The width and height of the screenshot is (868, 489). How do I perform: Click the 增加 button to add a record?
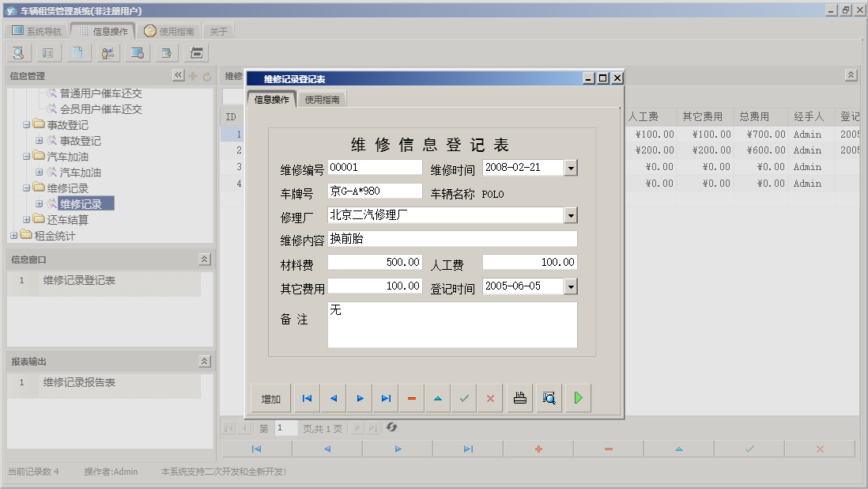tap(270, 398)
